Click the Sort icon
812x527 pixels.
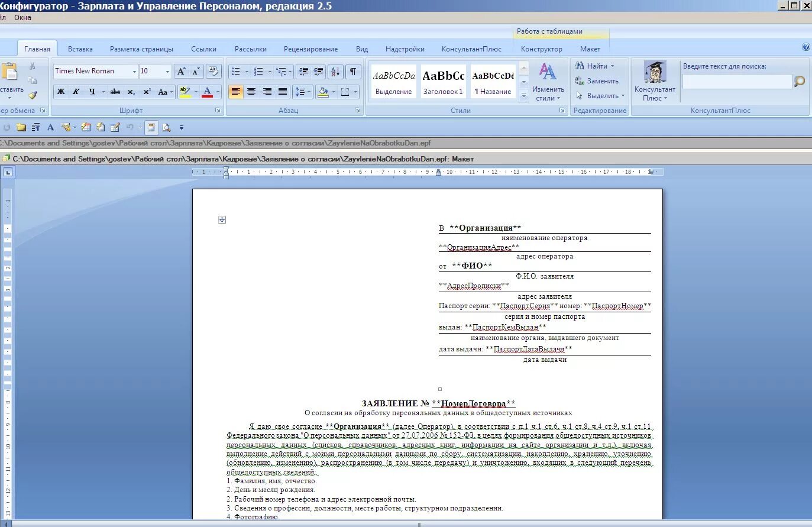[x=335, y=72]
